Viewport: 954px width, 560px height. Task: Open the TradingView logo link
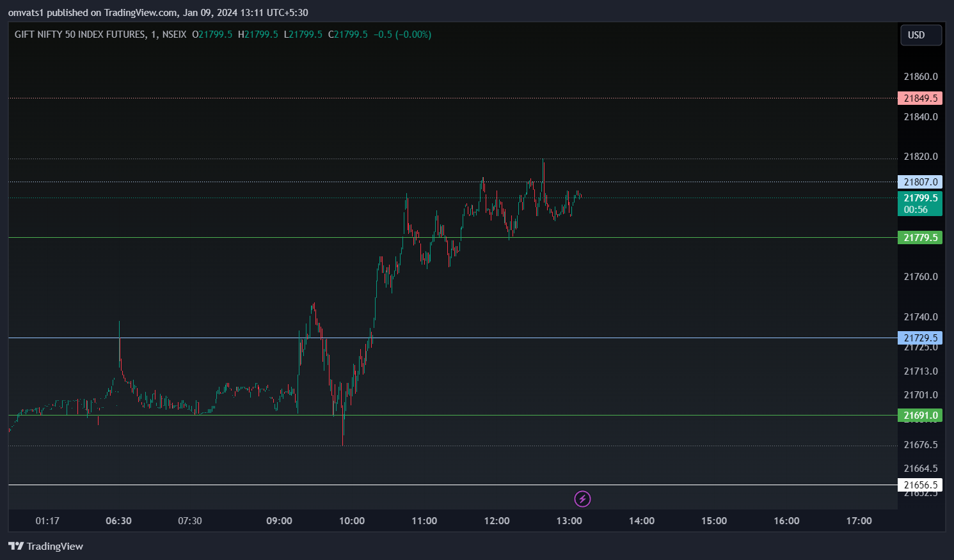click(x=45, y=546)
